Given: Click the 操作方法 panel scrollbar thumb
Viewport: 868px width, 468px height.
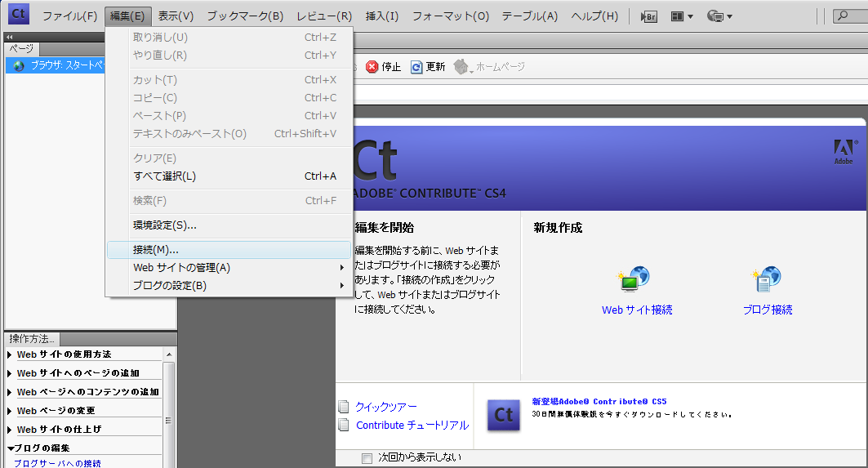Looking at the screenshot, I should click(169, 420).
